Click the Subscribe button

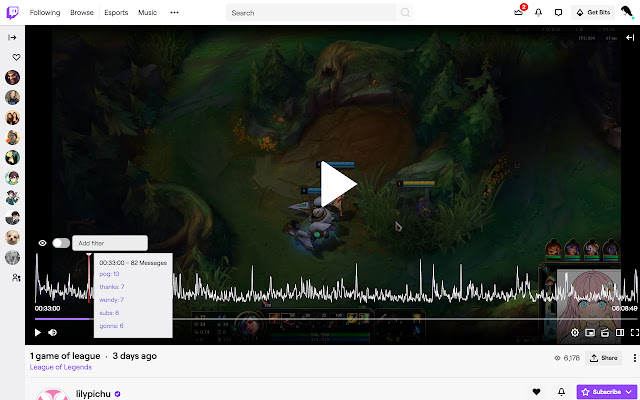pyautogui.click(x=607, y=392)
